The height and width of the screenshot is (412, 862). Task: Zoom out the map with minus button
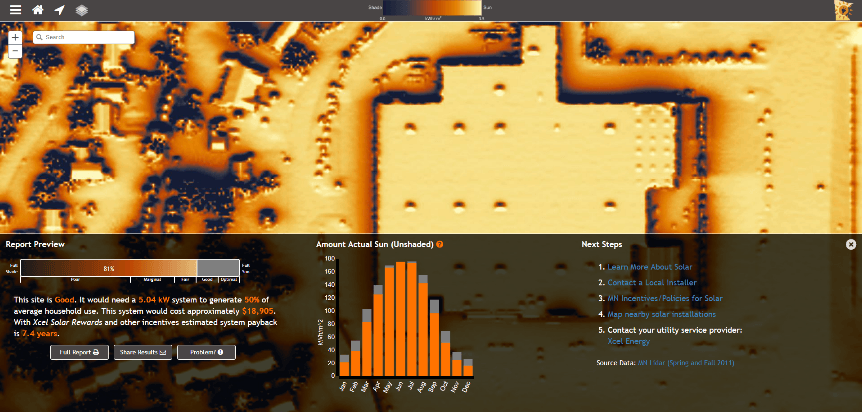click(x=15, y=51)
